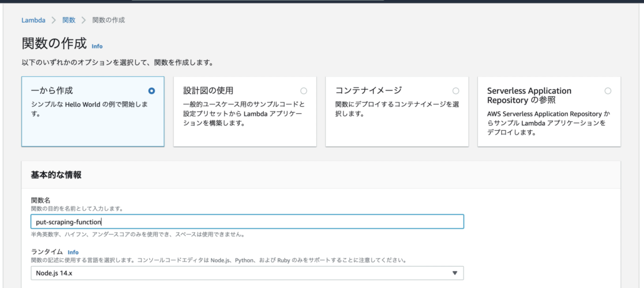Screen dimensions: 644x288
Task: Select the 設計図の使用 radio option
Action: [304, 91]
